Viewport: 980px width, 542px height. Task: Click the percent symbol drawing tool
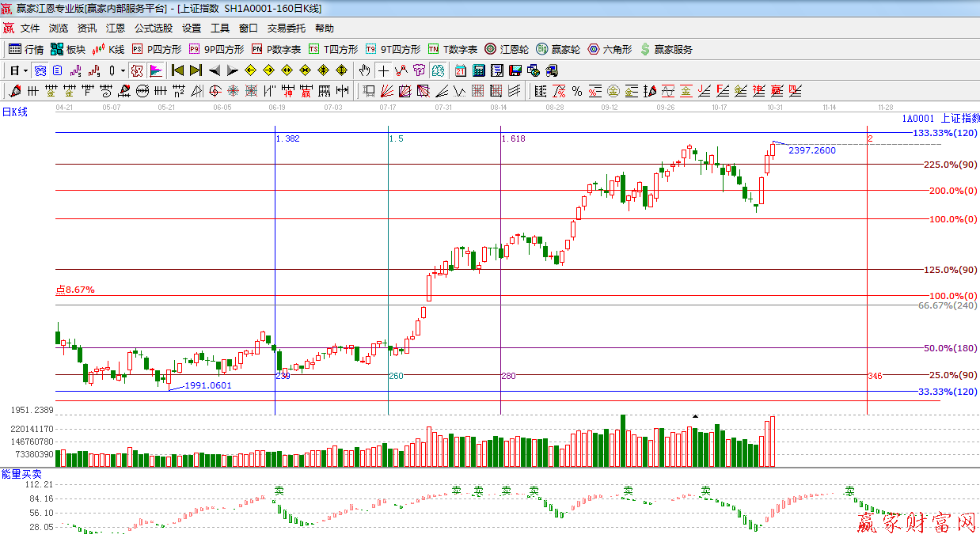pos(577,91)
